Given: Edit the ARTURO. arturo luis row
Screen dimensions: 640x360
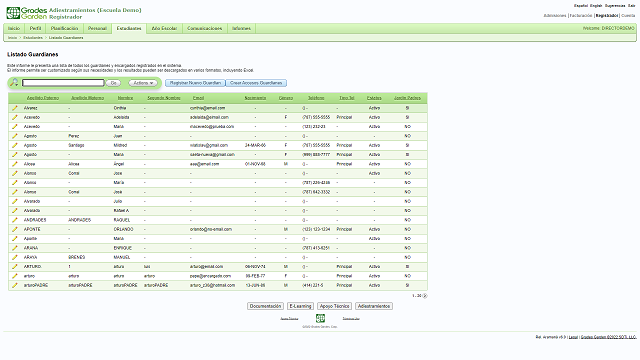Looking at the screenshot, I should pos(15,267).
